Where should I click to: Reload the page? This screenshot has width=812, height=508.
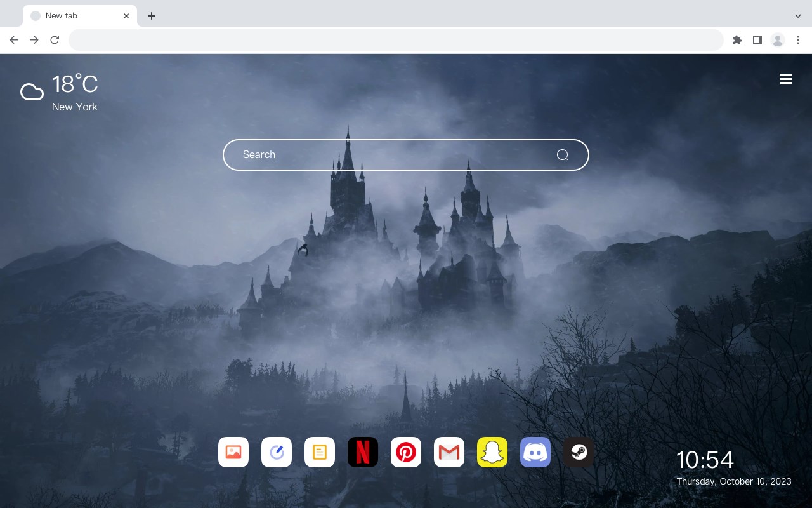[55, 40]
